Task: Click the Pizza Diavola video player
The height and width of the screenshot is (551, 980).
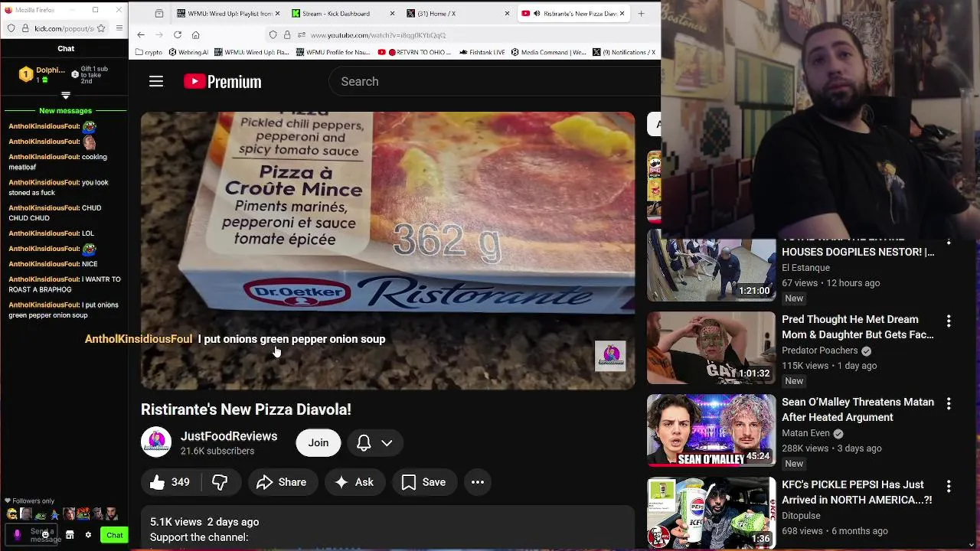Action: click(x=387, y=251)
